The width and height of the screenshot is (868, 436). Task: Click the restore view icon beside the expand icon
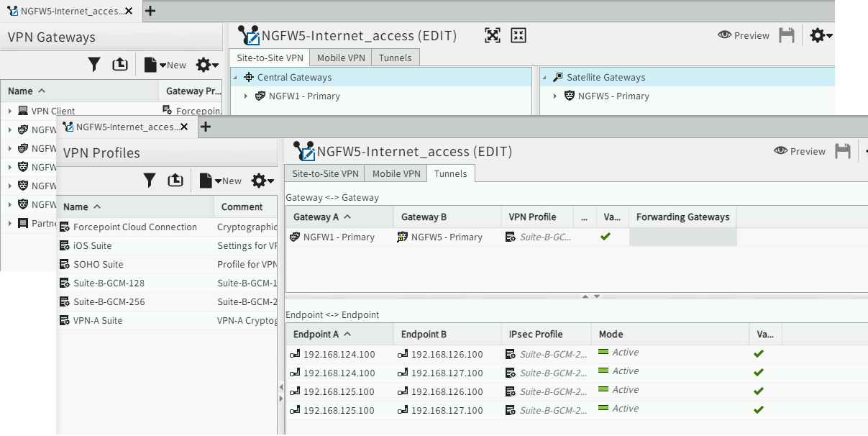tap(518, 35)
